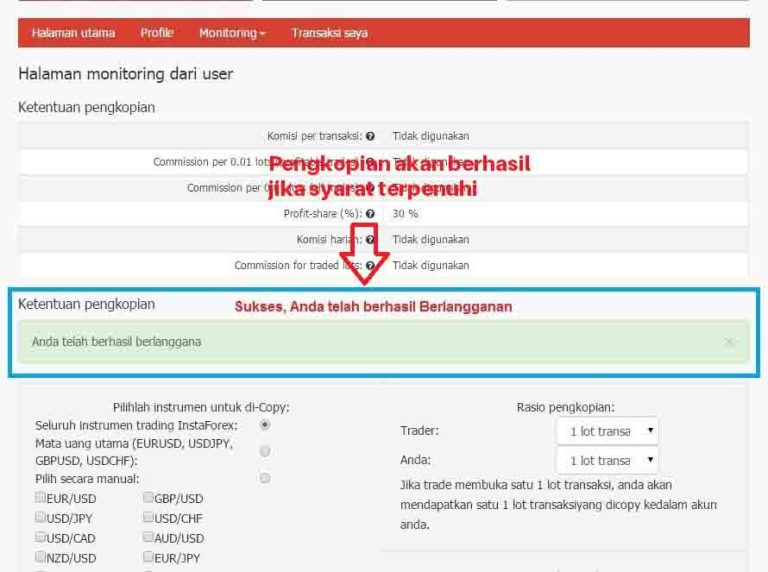Check the AUD/USD instrument box
Screen dimensions: 768x572
148,537
